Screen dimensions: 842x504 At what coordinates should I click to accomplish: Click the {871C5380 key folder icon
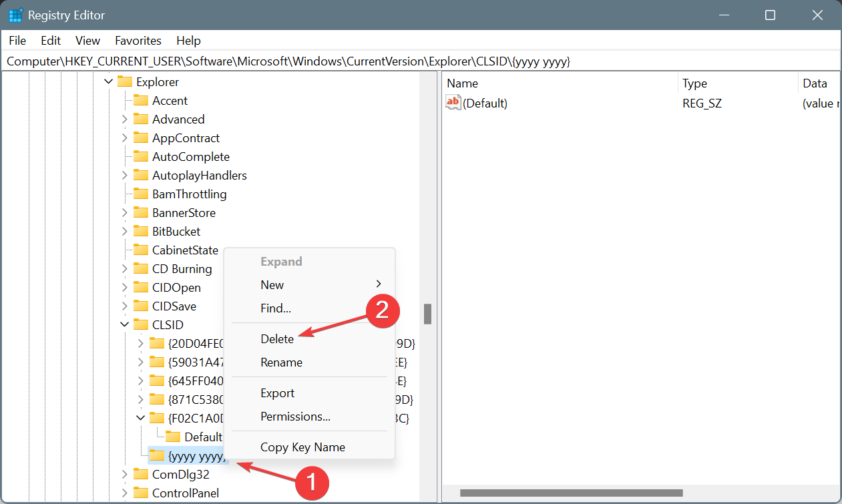[156, 400]
